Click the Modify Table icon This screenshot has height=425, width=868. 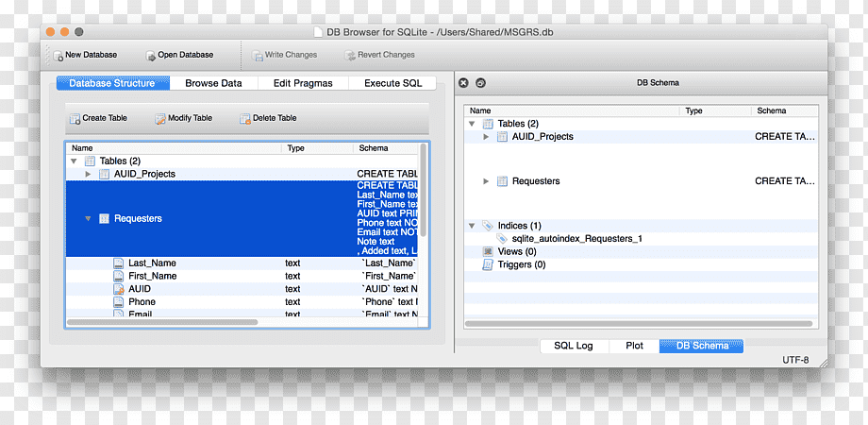click(160, 119)
